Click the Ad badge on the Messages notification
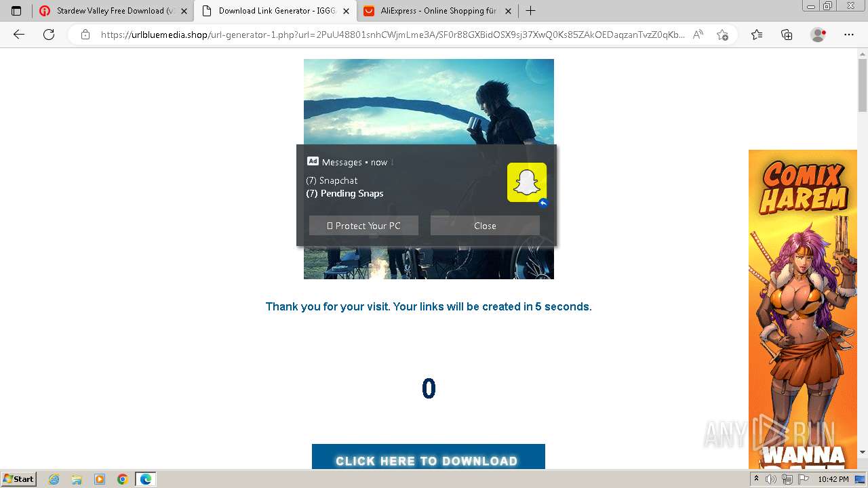868x488 pixels. (313, 161)
